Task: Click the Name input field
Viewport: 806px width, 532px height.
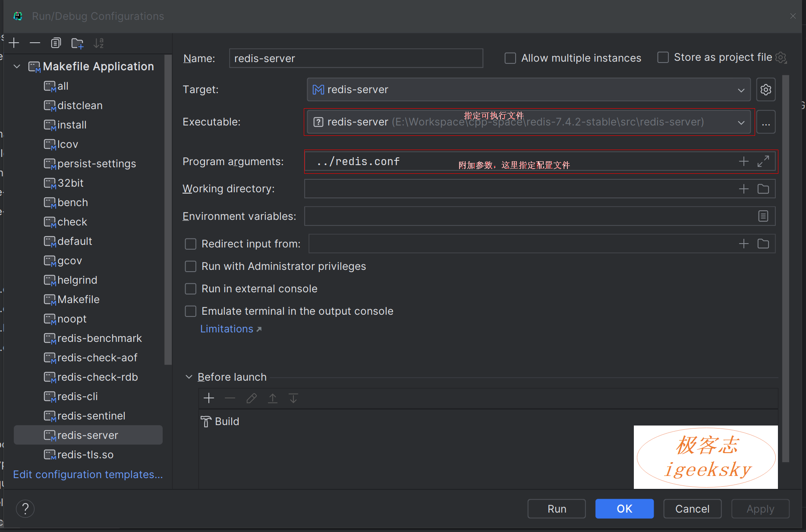Action: coord(356,59)
